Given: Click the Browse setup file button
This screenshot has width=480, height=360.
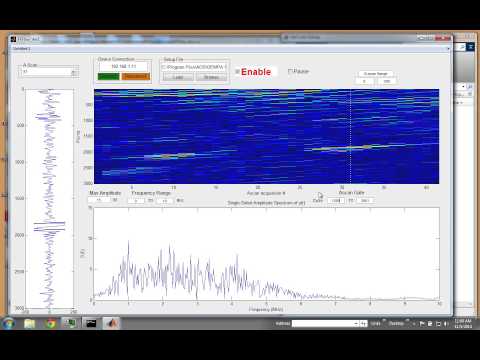Looking at the screenshot, I should click(211, 77).
